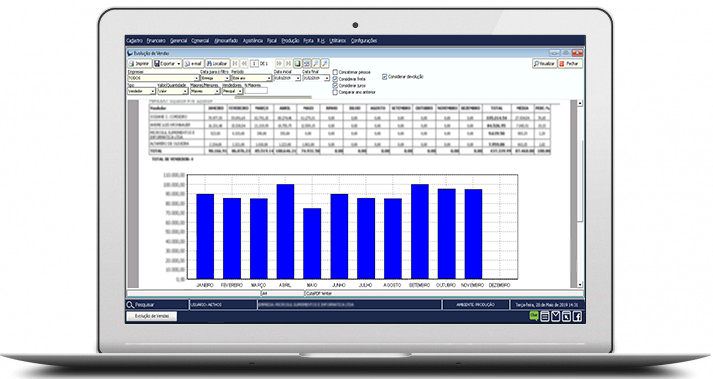Expand the Empresas dropdown
Viewport: 713px width, 379px height.
[196, 78]
